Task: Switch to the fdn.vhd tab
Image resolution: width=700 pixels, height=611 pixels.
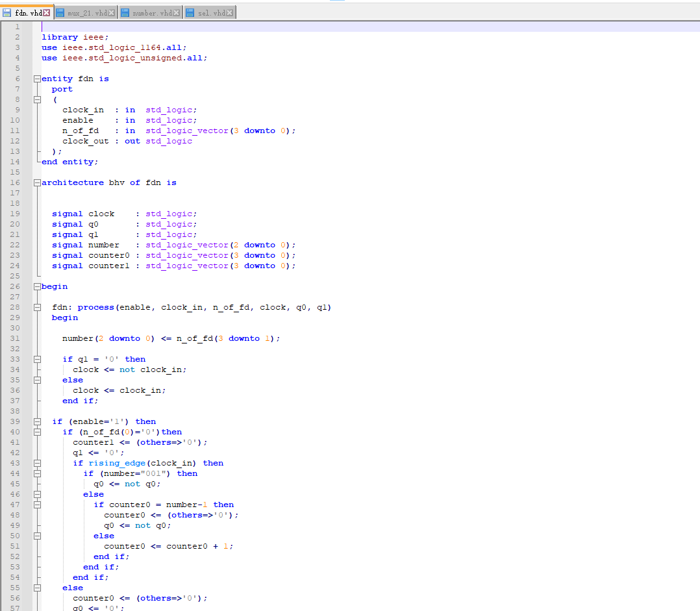Action: (x=27, y=13)
